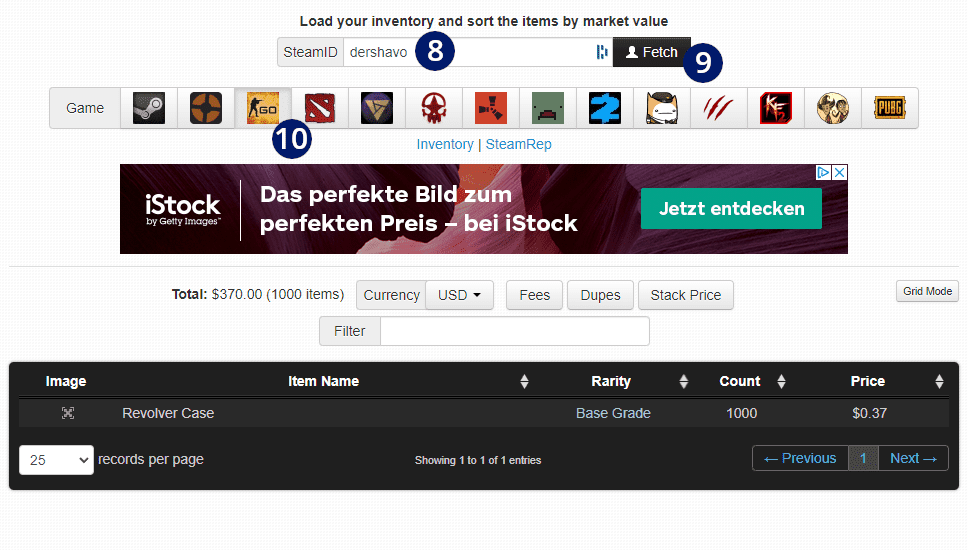The height and width of the screenshot is (550, 967).
Task: Toggle the Stack Price button
Action: pyautogui.click(x=686, y=295)
